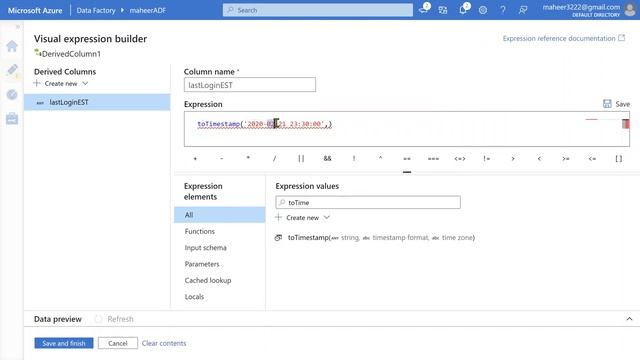Click the toTime expression values search field

(x=368, y=202)
